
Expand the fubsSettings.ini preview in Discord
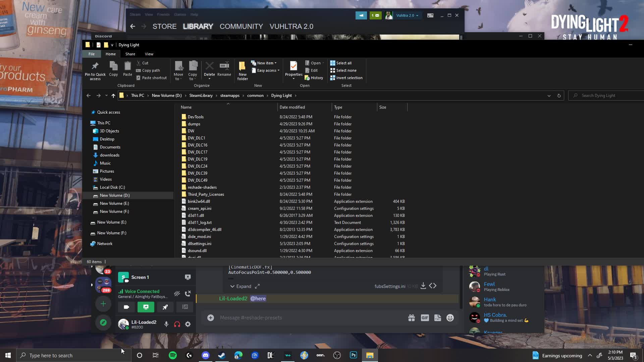point(244,286)
